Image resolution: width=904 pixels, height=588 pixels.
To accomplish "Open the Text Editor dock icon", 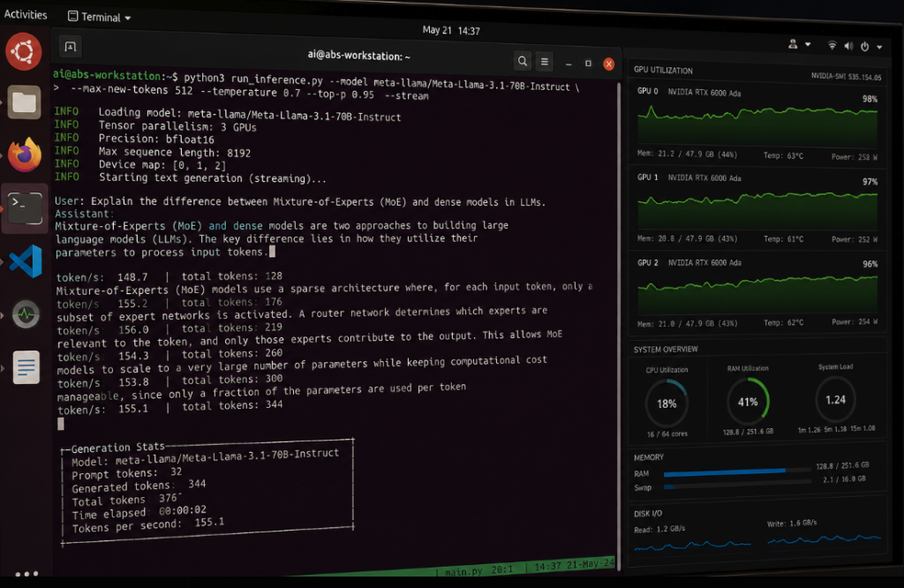I will click(x=26, y=367).
